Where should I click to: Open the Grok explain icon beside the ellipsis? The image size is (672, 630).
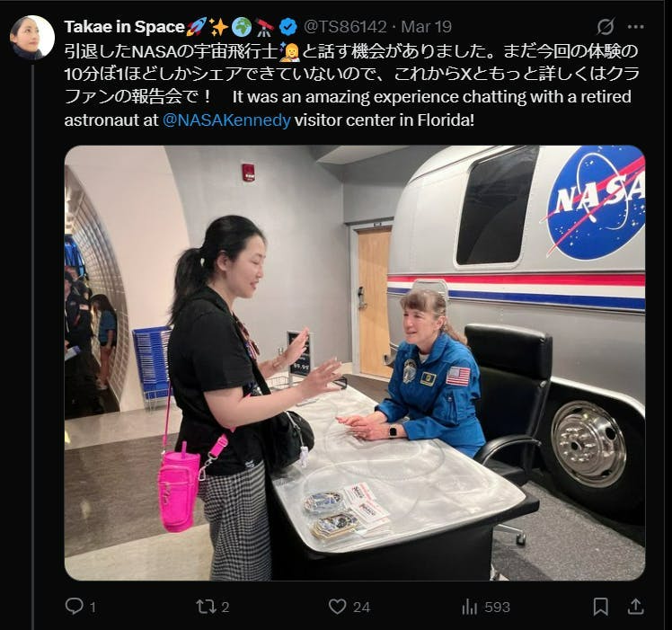pos(606,27)
